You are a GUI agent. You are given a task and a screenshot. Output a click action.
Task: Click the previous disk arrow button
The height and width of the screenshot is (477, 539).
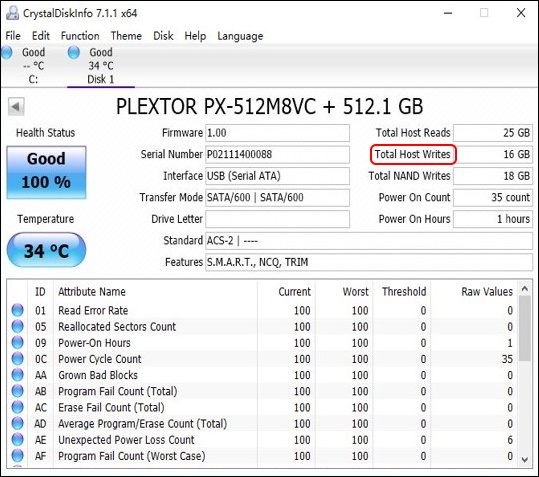[x=16, y=107]
